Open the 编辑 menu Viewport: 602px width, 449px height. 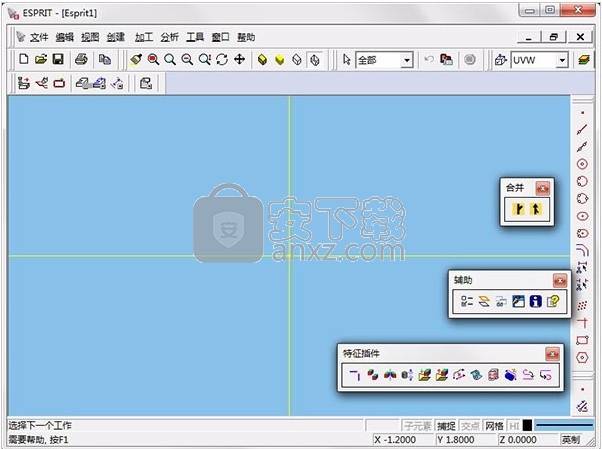point(64,37)
